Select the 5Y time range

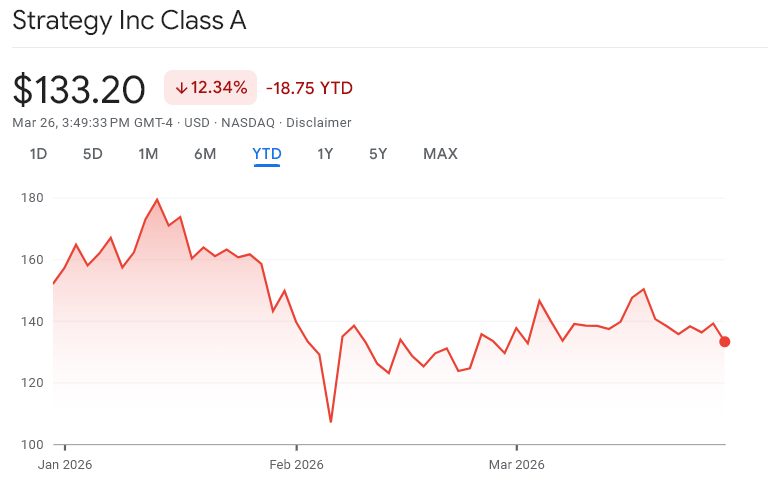[x=378, y=154]
